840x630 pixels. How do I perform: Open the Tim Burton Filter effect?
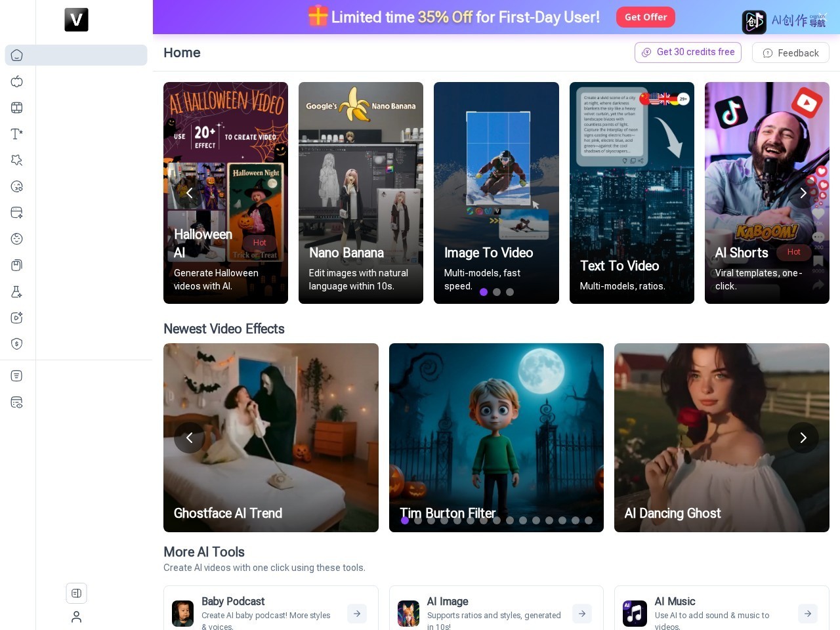point(496,438)
